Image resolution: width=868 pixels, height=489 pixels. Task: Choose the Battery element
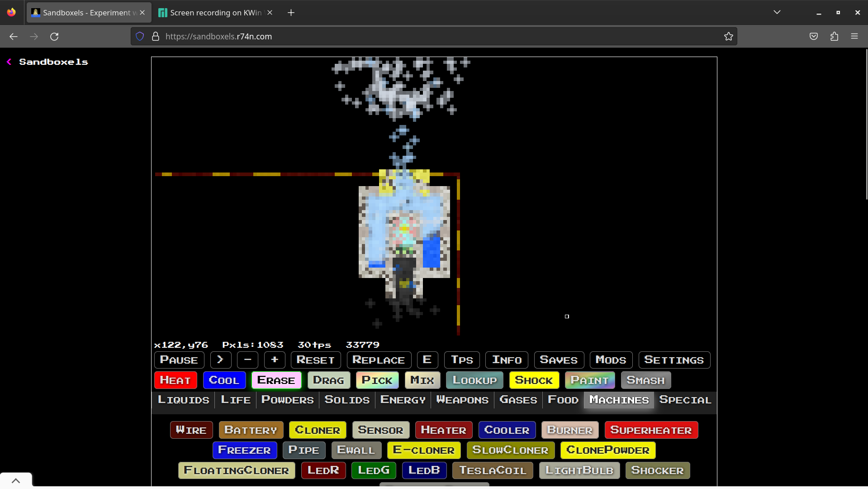(251, 430)
